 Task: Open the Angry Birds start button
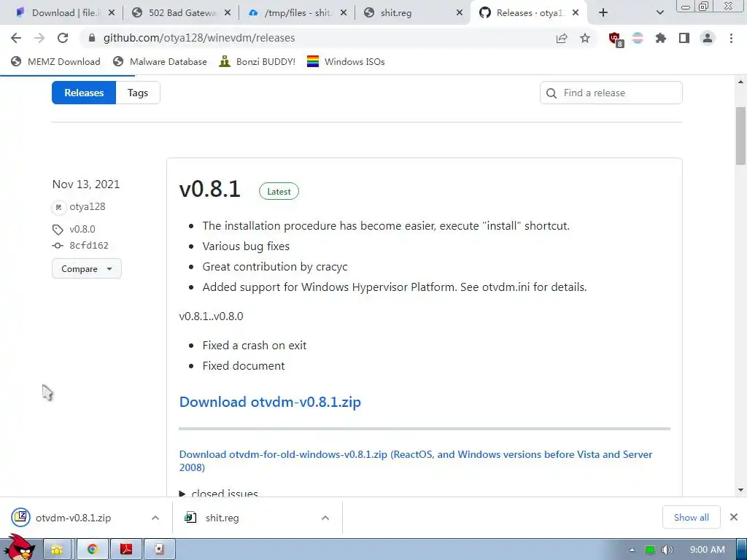coord(20,548)
